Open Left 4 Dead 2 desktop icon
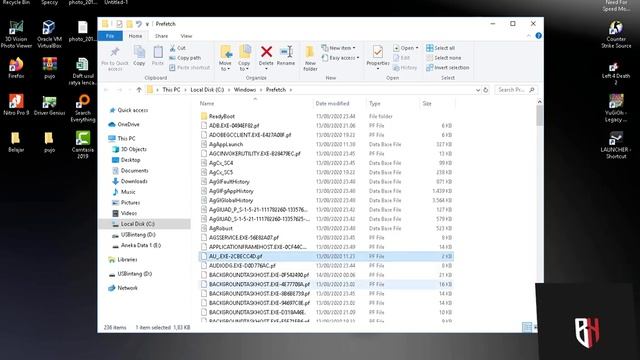This screenshot has height=360, width=640. [616, 73]
